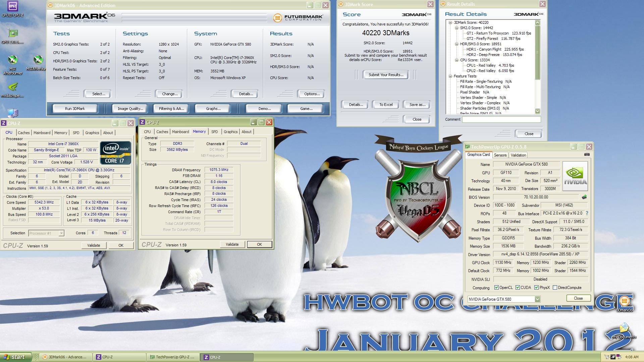Click the Save as button in 3DMark Score
The image size is (644, 362).
coord(417,105)
